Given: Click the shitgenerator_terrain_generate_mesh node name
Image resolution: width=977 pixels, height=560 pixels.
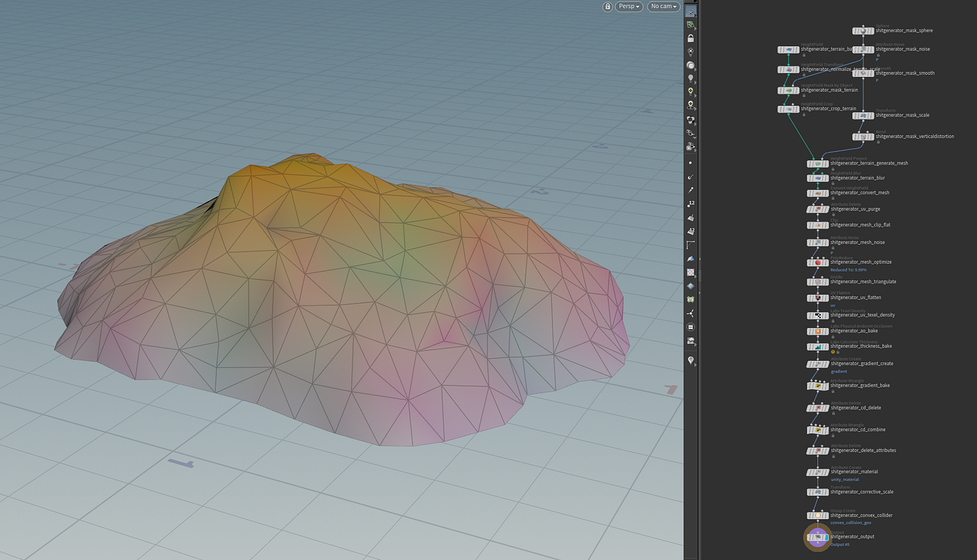Looking at the screenshot, I should click(869, 163).
